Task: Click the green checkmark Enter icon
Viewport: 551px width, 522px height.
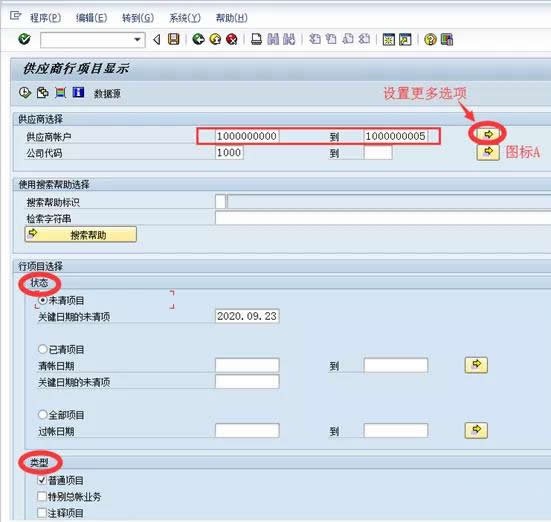Action: 24,39
